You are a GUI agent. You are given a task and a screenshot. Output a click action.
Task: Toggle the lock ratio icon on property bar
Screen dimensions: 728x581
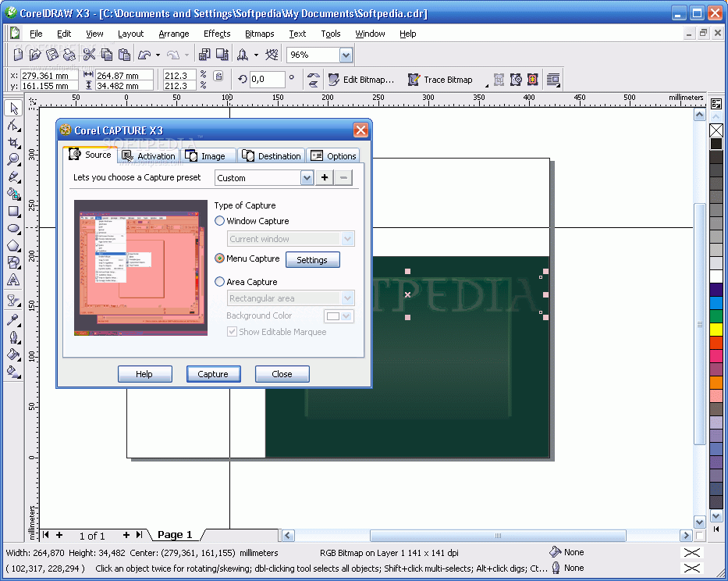[218, 77]
